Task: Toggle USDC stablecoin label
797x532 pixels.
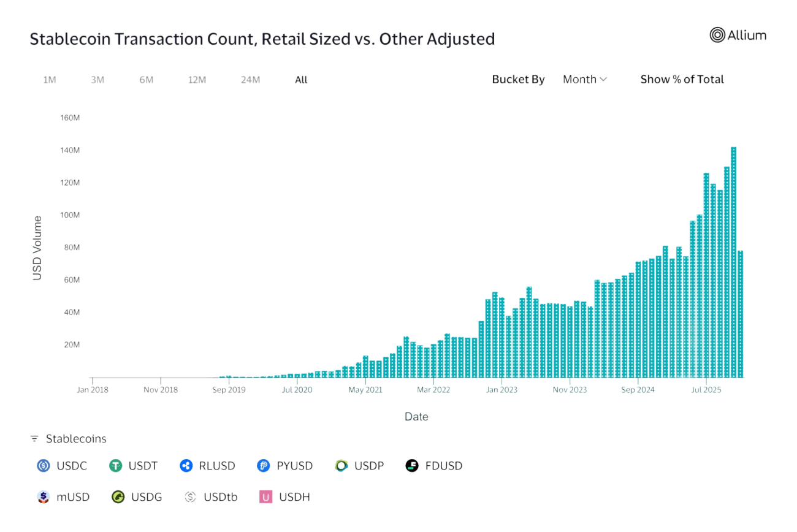Action: (72, 466)
